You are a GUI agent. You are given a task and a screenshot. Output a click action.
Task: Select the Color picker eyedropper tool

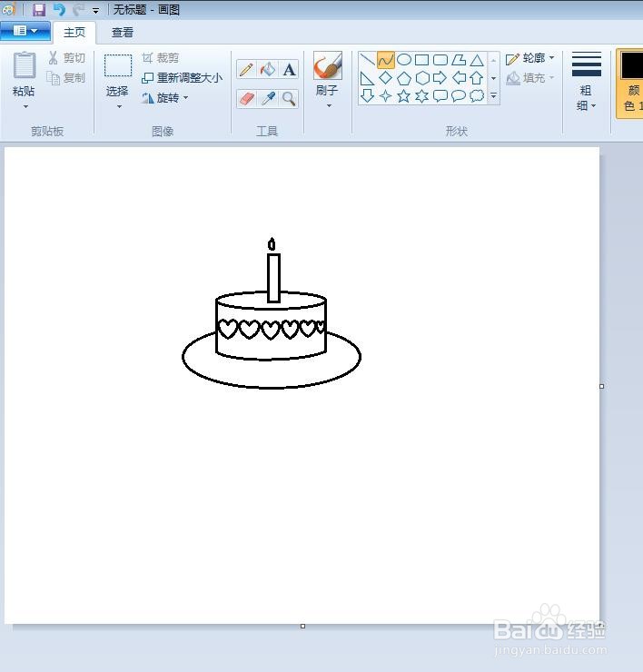tap(268, 99)
